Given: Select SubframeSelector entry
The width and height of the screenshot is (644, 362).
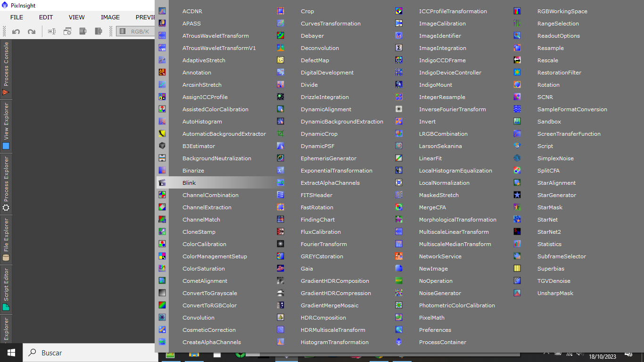Looking at the screenshot, I should click(x=561, y=256).
